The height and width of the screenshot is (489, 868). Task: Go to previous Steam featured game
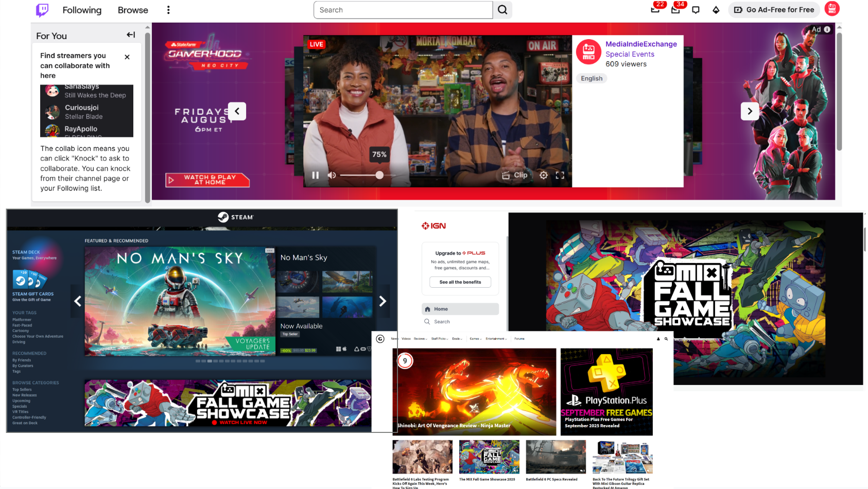click(x=78, y=301)
